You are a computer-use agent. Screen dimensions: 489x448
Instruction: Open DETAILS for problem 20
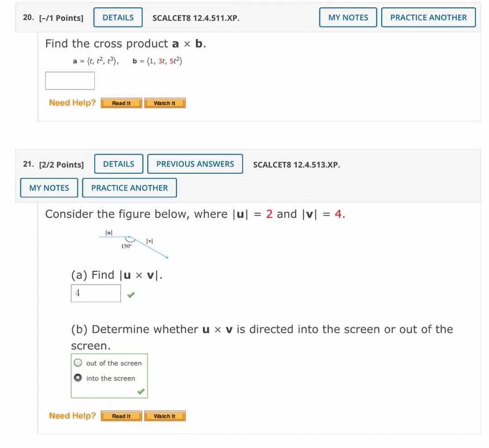pos(118,17)
